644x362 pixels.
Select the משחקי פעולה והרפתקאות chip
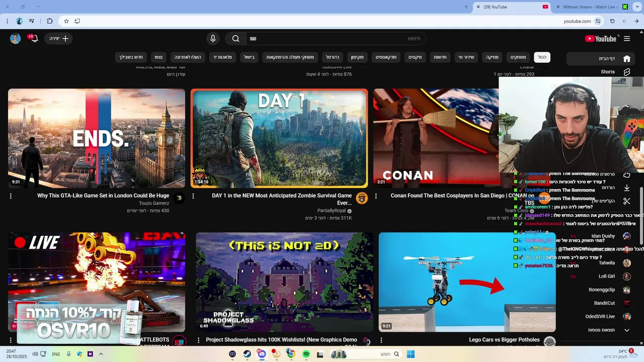tap(290, 57)
